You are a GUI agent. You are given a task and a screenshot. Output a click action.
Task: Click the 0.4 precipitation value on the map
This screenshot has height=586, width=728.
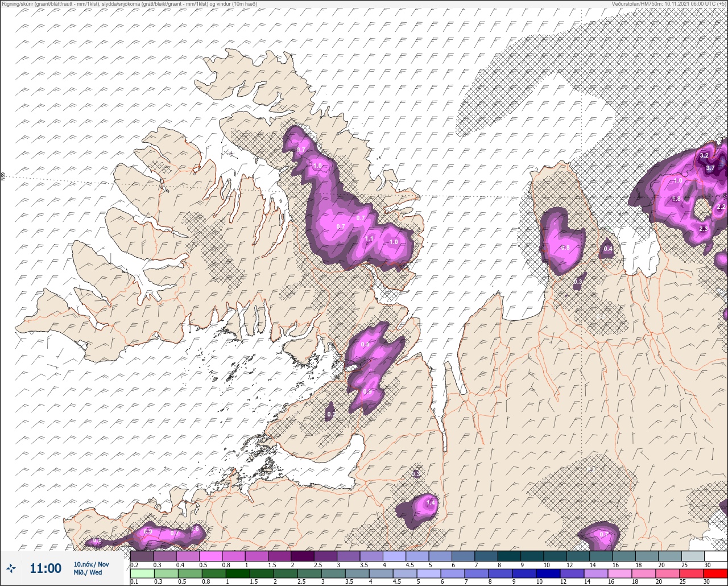608,249
